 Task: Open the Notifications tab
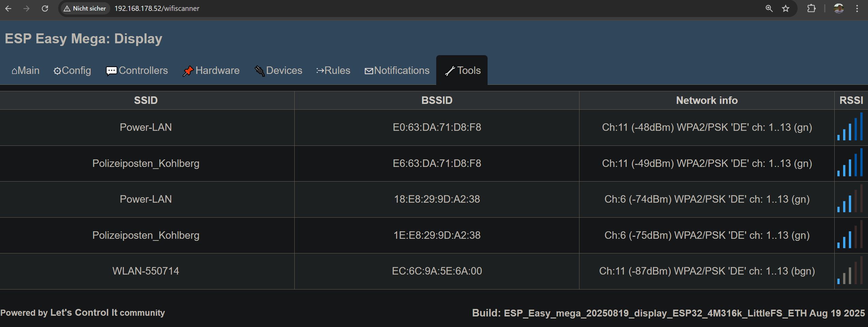397,71
